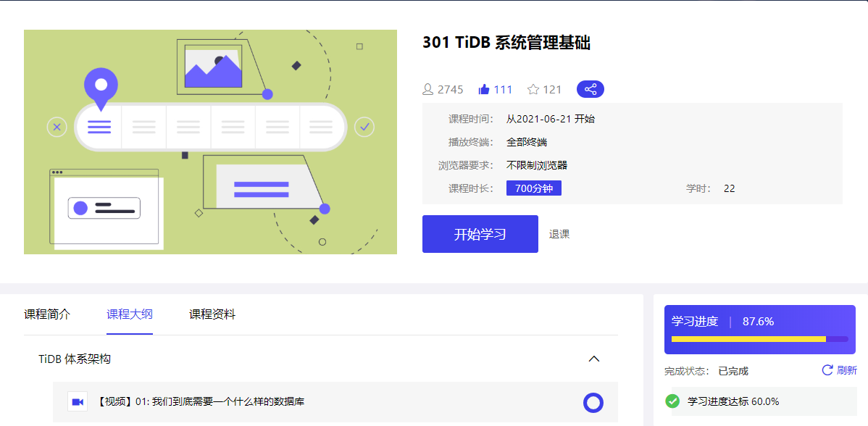Switch to the 课程简介 tab
868x426 pixels.
[x=47, y=315]
